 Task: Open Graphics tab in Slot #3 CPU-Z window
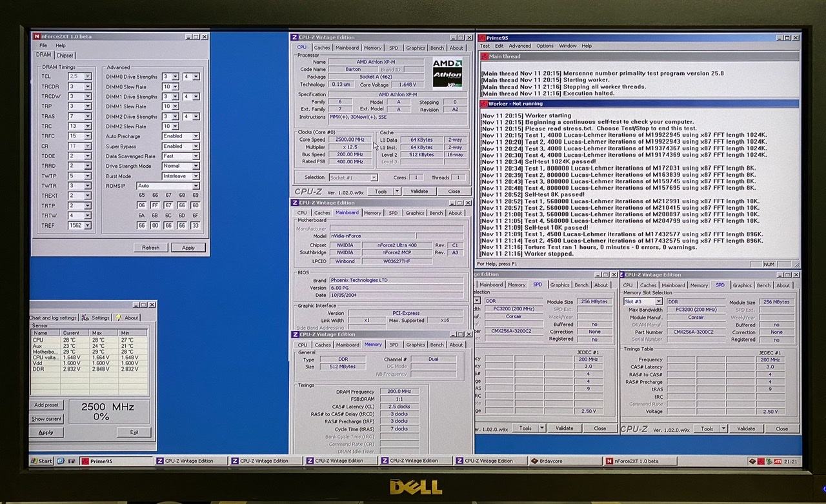[x=742, y=285]
